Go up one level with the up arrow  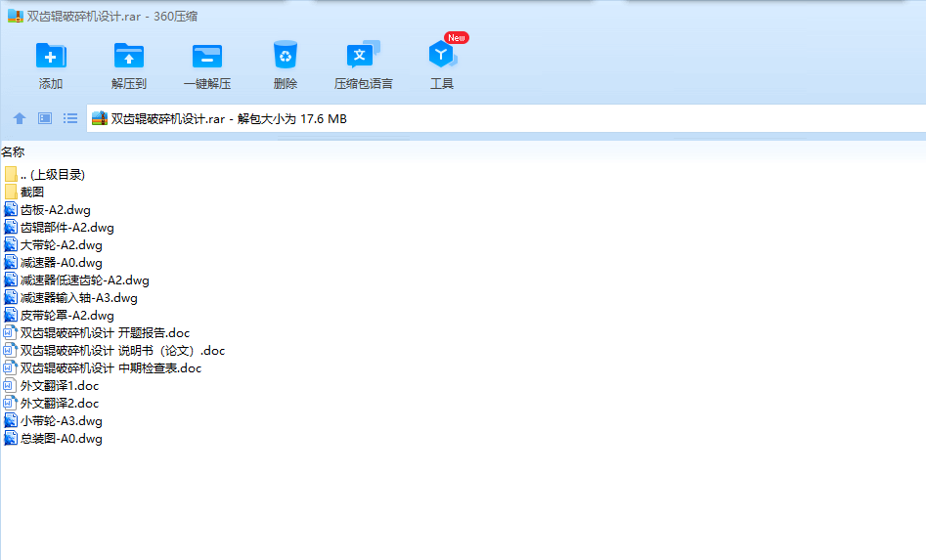pyautogui.click(x=20, y=118)
